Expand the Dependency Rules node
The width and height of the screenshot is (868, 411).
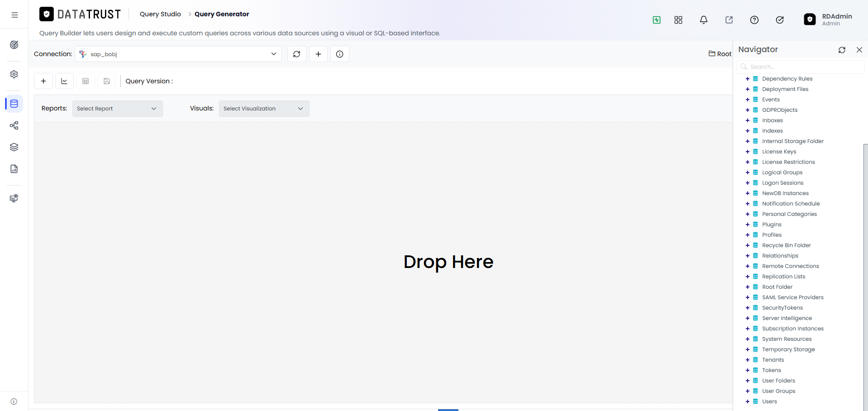[748, 79]
